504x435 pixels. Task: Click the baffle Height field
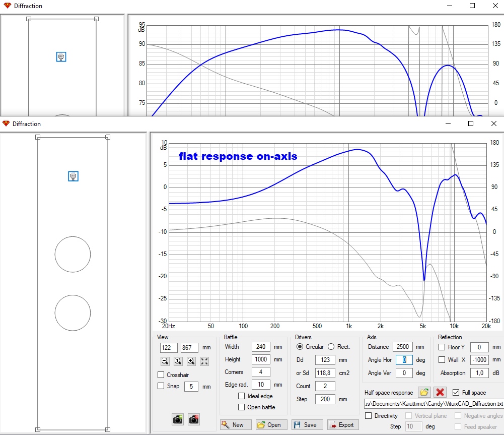(x=261, y=359)
